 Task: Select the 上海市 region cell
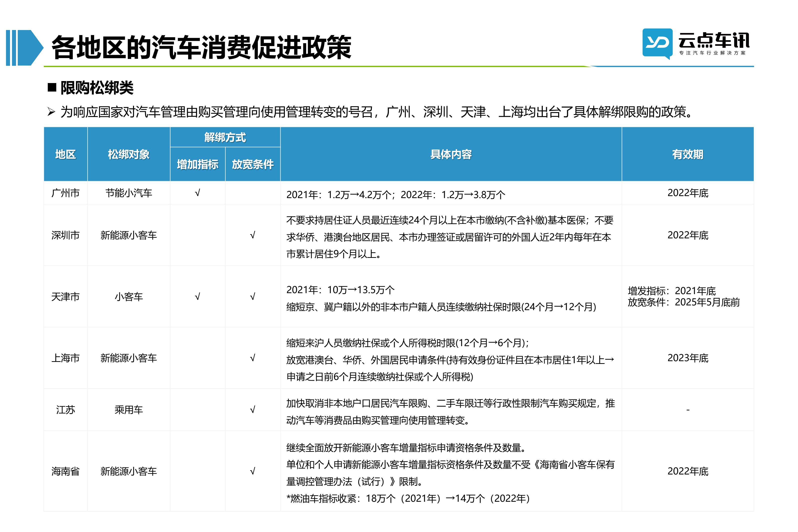pos(66,358)
